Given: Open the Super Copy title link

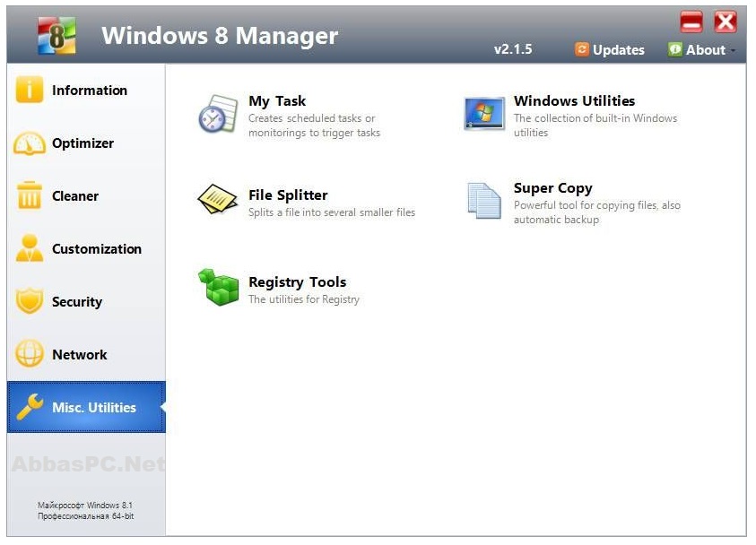Looking at the screenshot, I should [553, 188].
